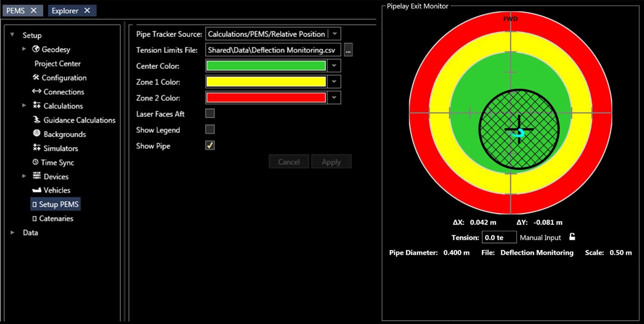
Task: Open the Zone 1 Color dropdown
Action: tap(334, 82)
